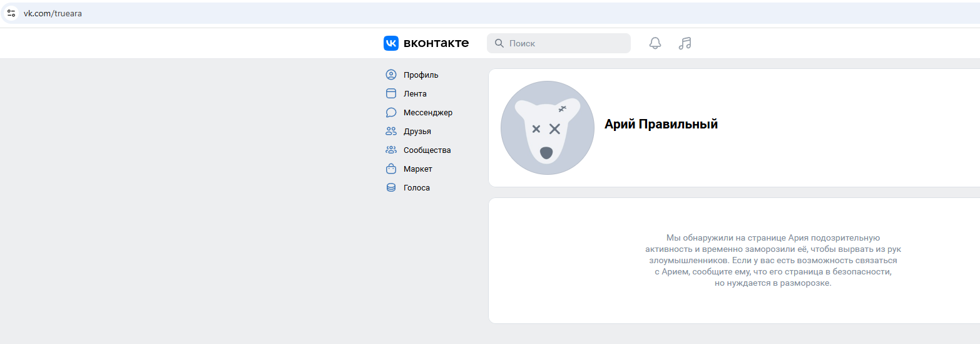Open Сообщества section

point(427,150)
